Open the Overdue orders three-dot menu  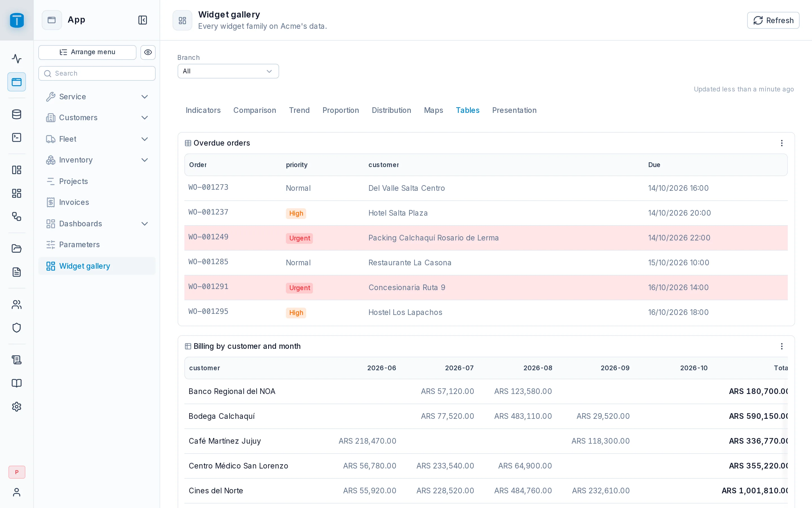tap(782, 143)
